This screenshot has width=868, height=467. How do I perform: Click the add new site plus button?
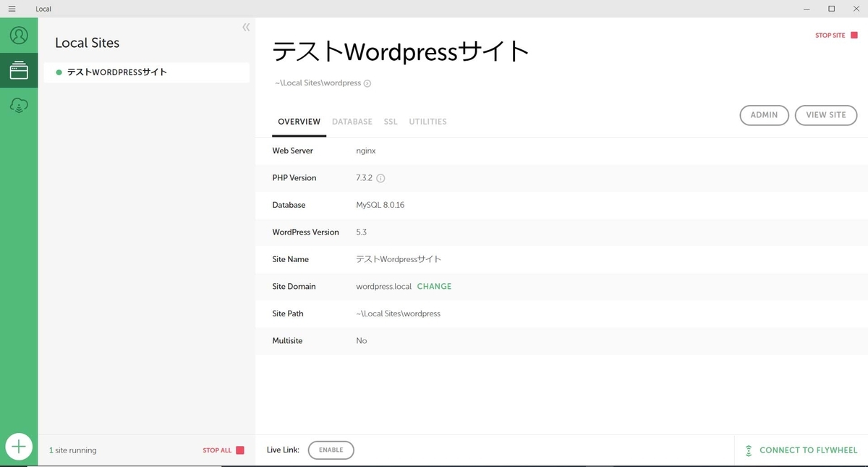coord(19,447)
